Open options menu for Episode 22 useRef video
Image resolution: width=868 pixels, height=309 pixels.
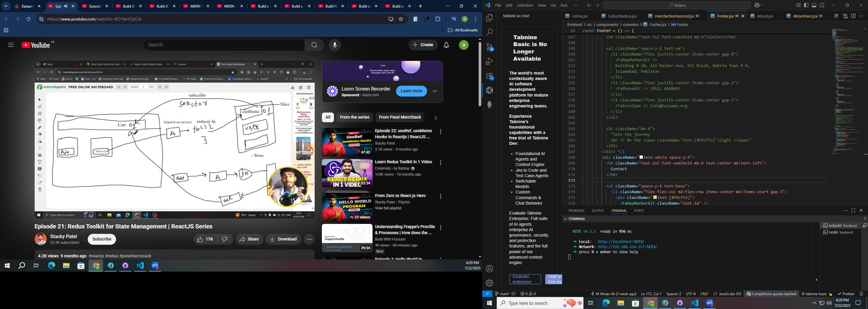[x=441, y=132]
